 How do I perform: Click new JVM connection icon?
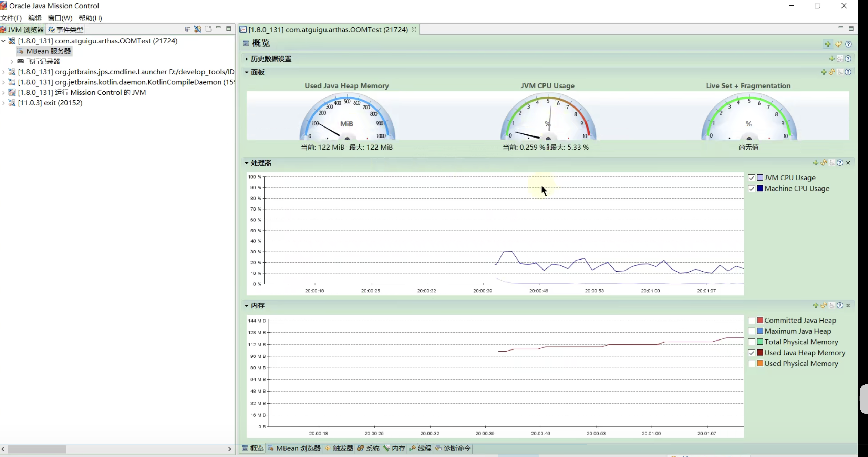[x=198, y=29]
